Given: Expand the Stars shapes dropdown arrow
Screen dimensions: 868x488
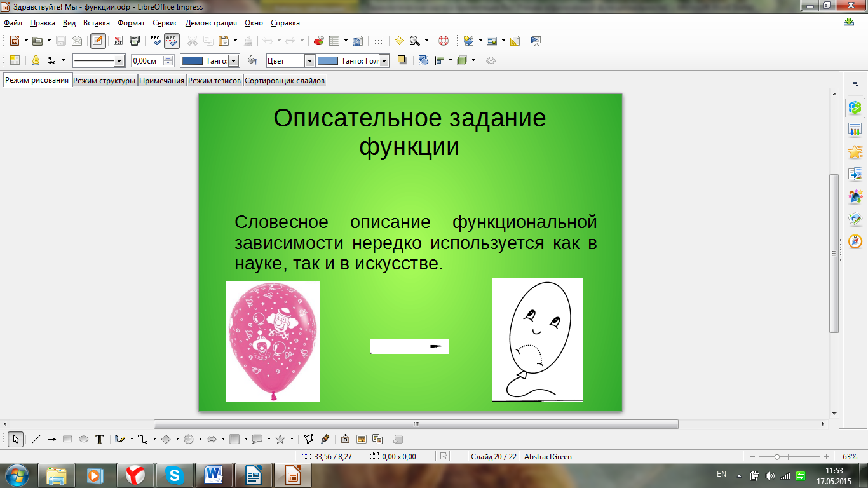Looking at the screenshot, I should click(x=292, y=439).
